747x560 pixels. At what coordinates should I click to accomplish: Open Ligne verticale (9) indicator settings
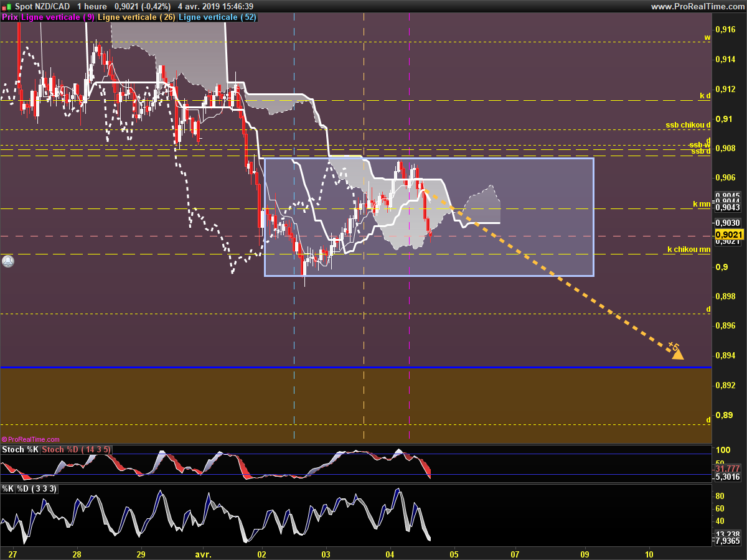click(58, 17)
